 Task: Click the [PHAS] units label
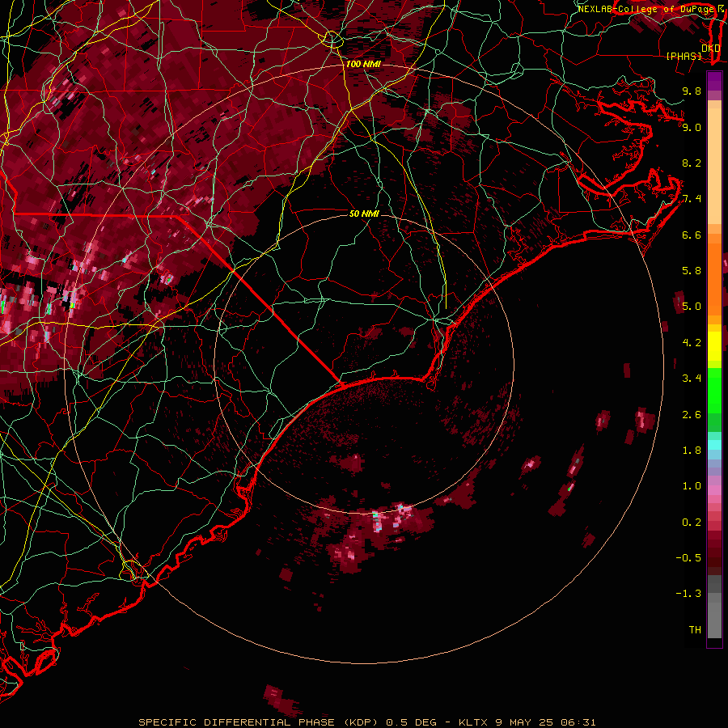[x=684, y=56]
